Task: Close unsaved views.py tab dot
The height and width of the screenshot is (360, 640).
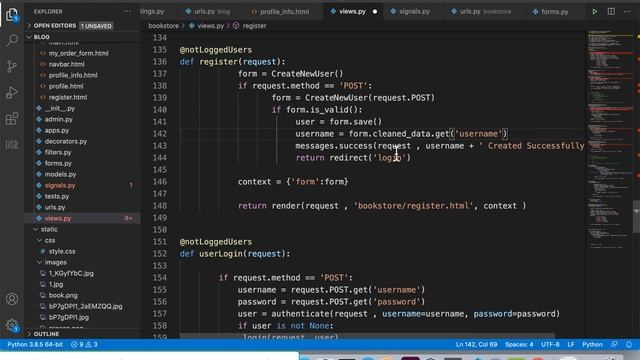Action: (375, 11)
